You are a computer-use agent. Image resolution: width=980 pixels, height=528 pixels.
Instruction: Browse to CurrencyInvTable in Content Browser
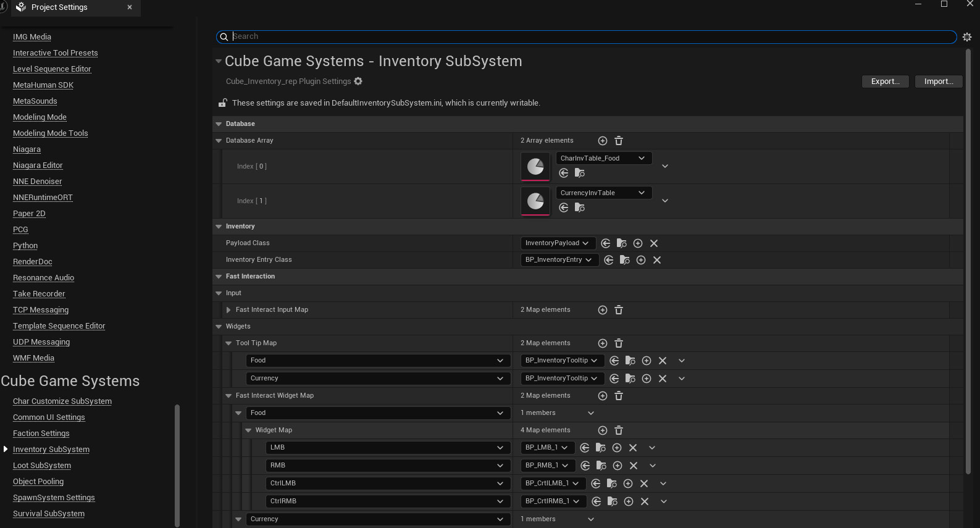tap(580, 207)
